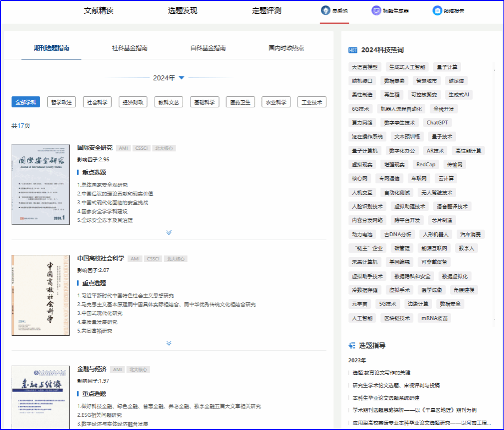The width and height of the screenshot is (504, 430).
Task: Click the HOT badge beside 2024科技热词
Action: pos(353,50)
